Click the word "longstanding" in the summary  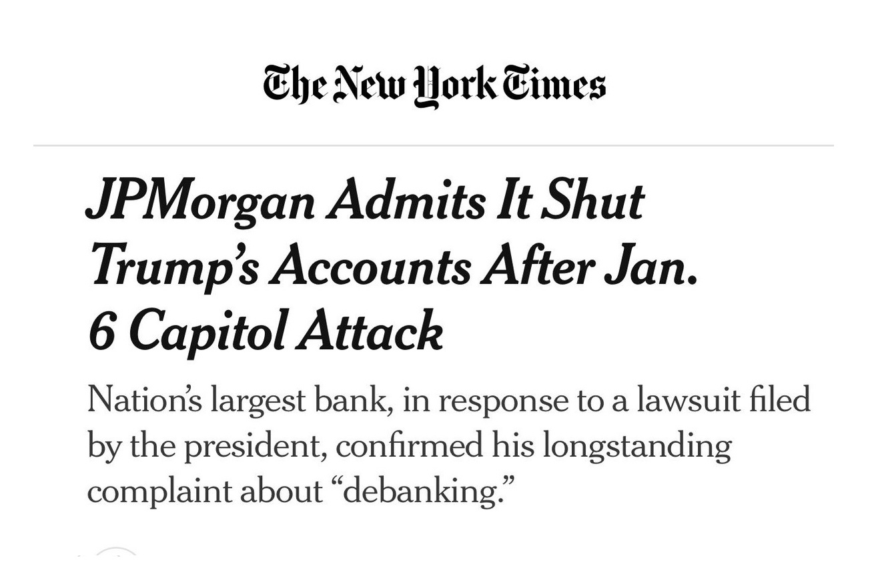click(x=636, y=445)
